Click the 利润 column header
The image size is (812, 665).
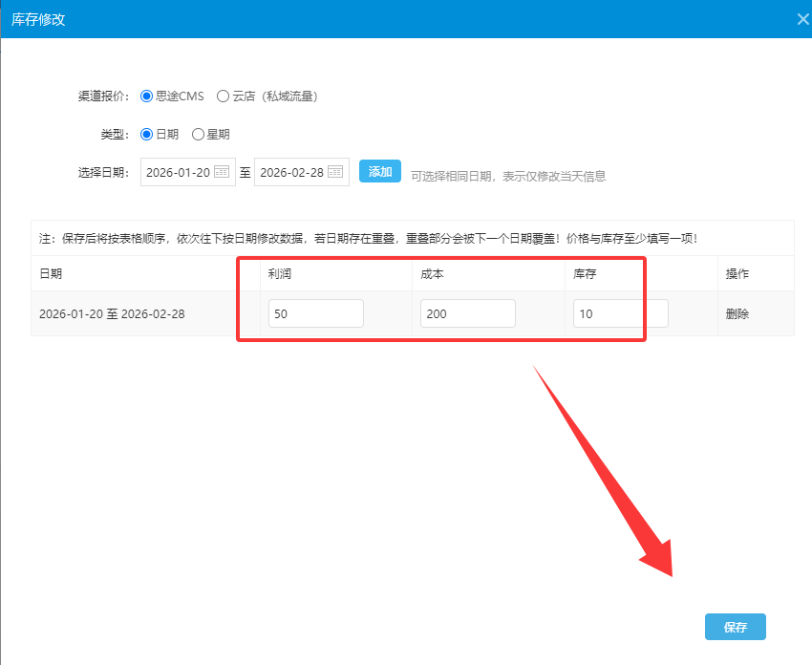click(280, 273)
